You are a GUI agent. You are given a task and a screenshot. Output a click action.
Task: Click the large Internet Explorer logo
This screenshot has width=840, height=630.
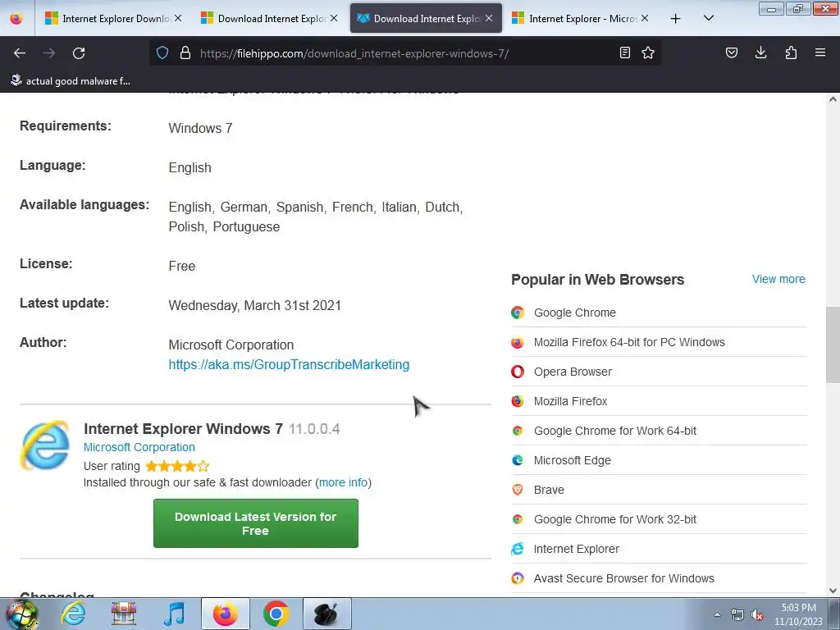46,445
